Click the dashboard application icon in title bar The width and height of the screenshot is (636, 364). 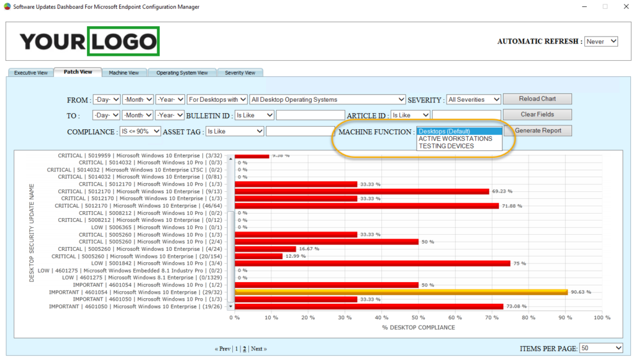[x=6, y=6]
